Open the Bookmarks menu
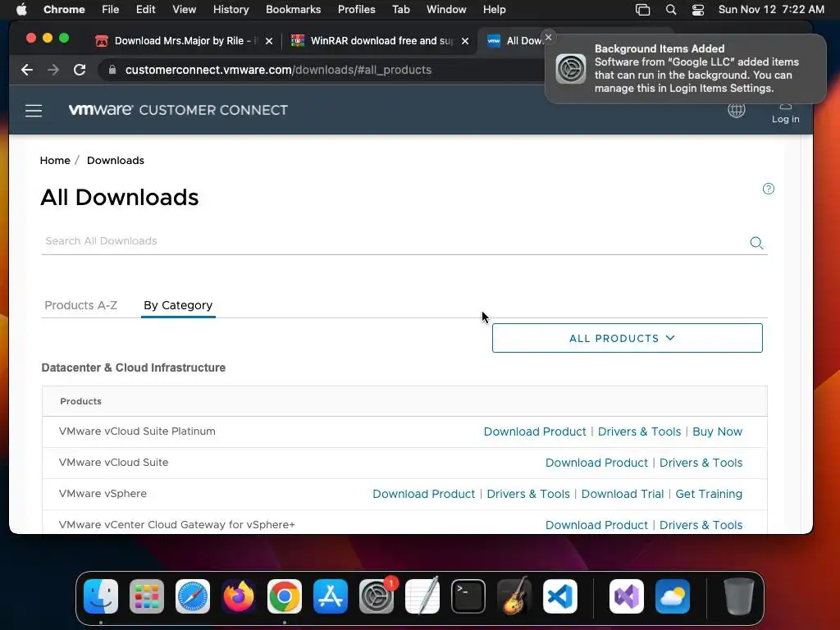 point(293,10)
